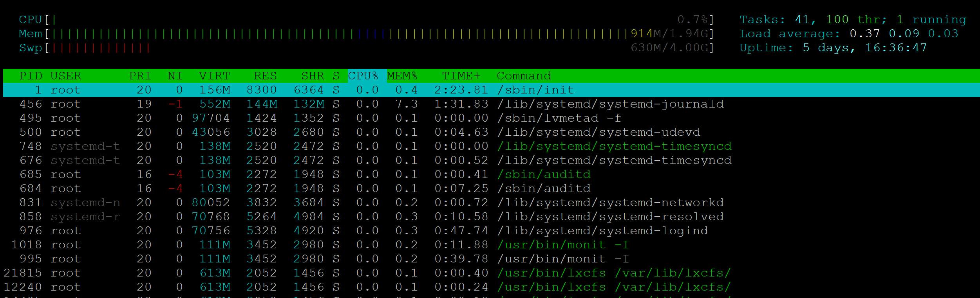Click the 2:23.81 TIME+ value of init
980x298 pixels.
pos(461,90)
